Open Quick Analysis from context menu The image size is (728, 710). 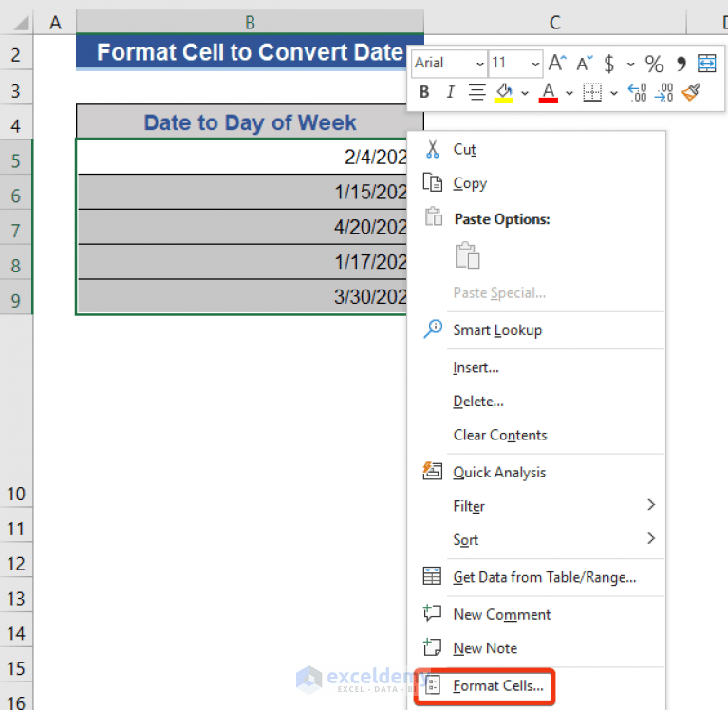(536, 473)
